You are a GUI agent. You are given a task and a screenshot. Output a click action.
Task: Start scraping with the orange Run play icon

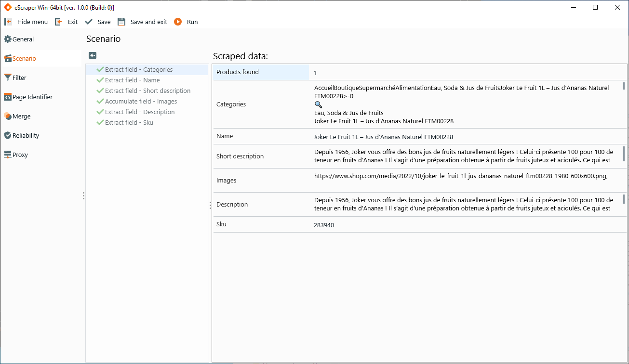(x=178, y=21)
